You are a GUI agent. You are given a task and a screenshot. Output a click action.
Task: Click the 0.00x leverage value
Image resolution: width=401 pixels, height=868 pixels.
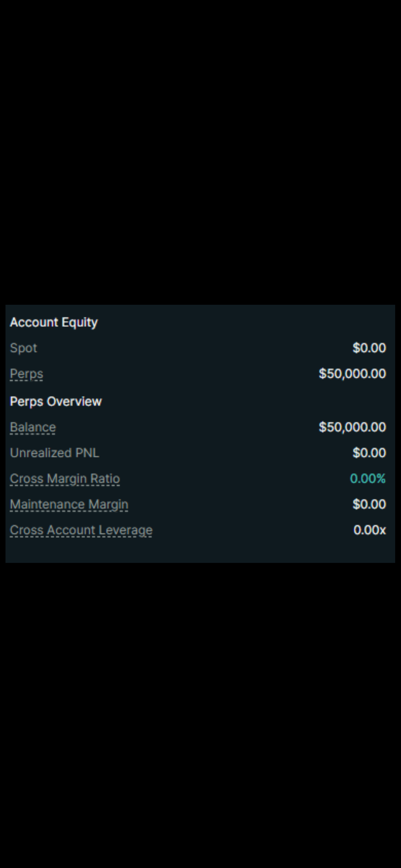click(x=369, y=530)
